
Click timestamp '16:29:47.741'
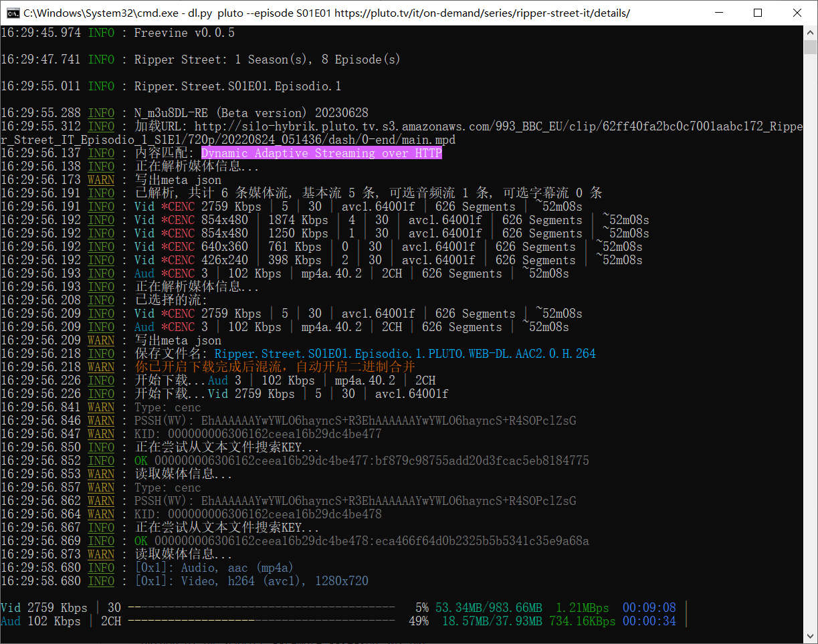click(41, 60)
